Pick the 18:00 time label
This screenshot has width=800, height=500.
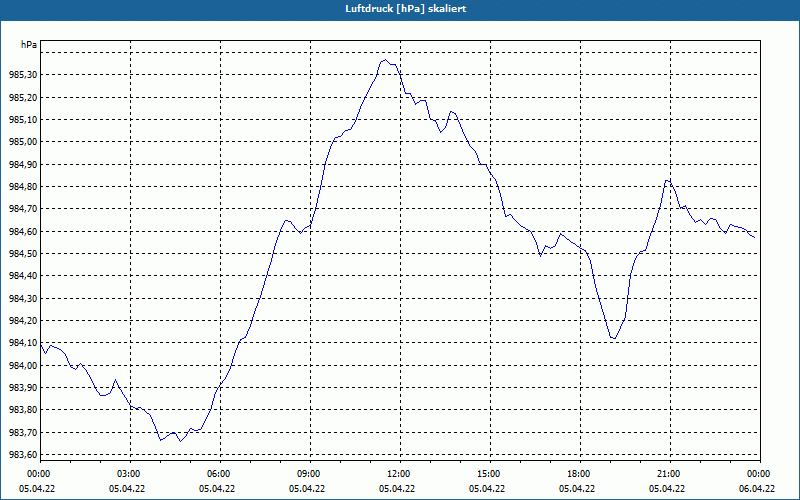(x=580, y=474)
